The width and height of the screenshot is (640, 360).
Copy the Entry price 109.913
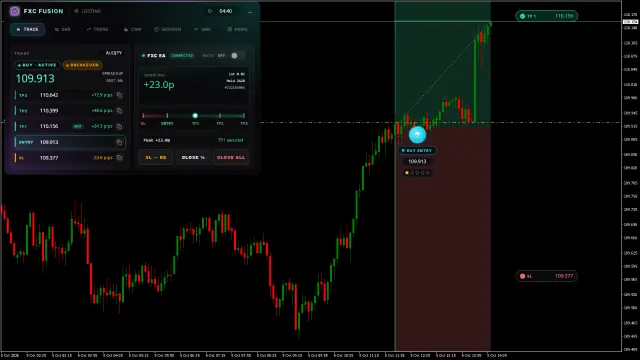coord(119,142)
